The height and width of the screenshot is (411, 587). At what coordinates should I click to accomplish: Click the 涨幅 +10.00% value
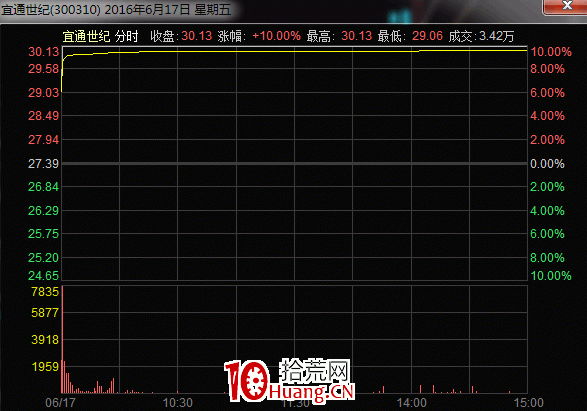click(259, 36)
